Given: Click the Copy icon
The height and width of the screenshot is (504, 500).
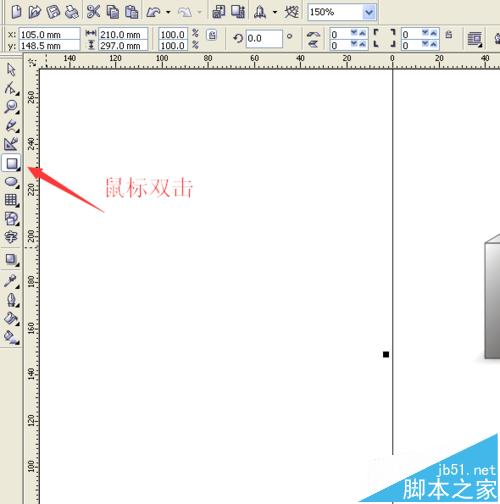Looking at the screenshot, I should coord(113,12).
